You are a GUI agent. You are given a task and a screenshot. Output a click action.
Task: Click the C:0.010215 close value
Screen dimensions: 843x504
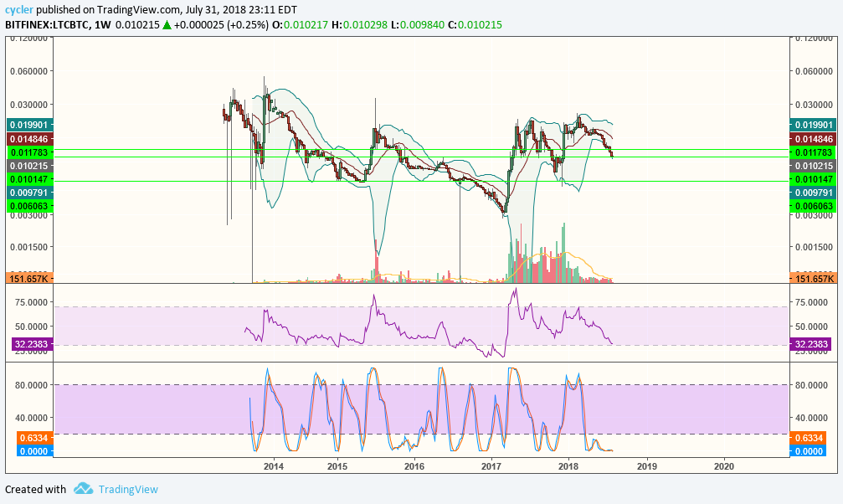(x=475, y=25)
